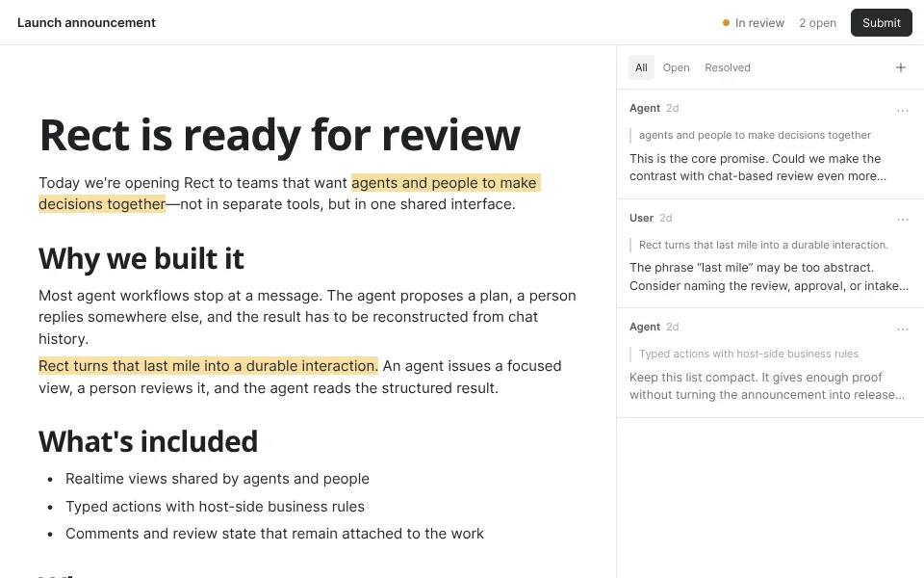Select highlighted text 'agents and people to make'
The image size is (924, 578).
(446, 183)
